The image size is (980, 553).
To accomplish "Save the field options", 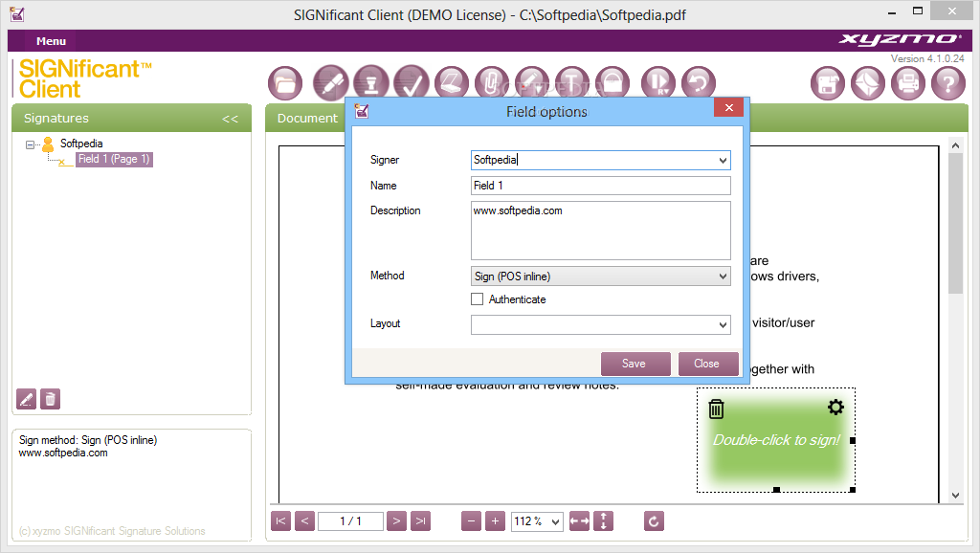I will click(x=635, y=364).
